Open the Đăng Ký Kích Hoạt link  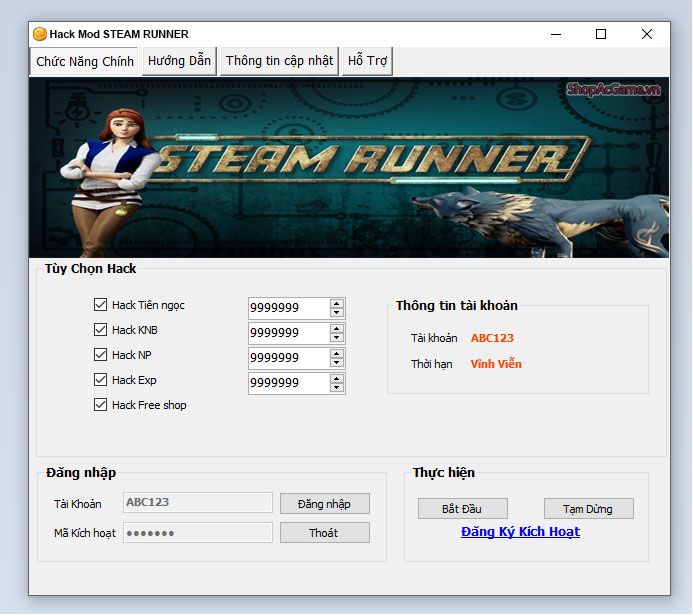tap(520, 532)
